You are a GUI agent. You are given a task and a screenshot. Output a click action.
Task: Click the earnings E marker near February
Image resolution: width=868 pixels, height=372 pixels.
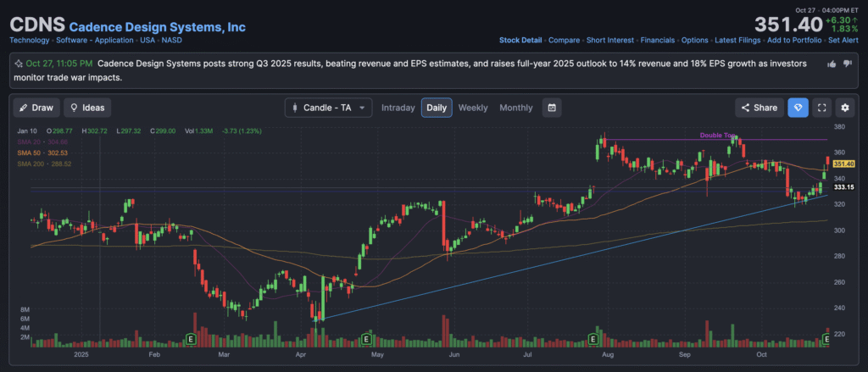(191, 339)
